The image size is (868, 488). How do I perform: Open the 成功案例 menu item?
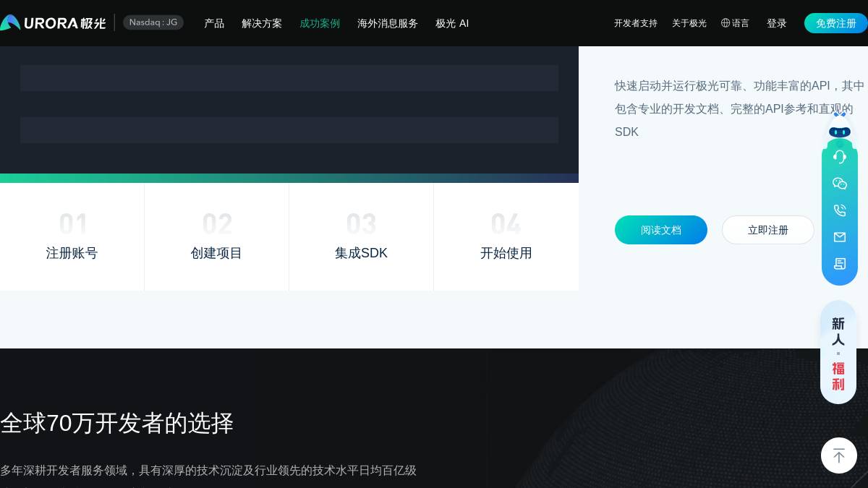pyautogui.click(x=320, y=23)
